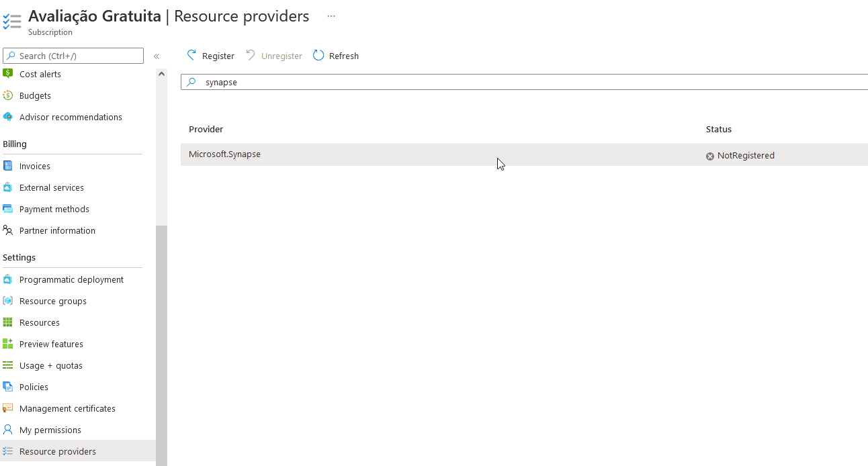The width and height of the screenshot is (868, 466).
Task: Open Invoices from Billing section
Action: click(35, 166)
